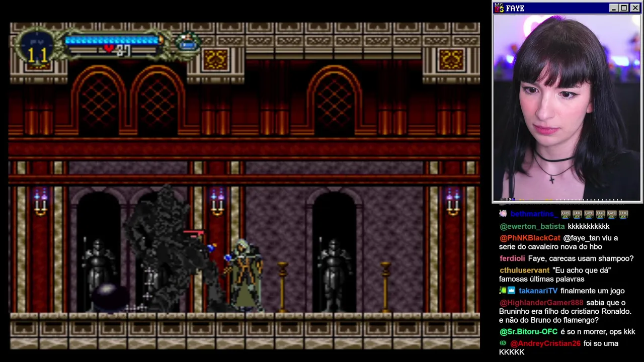Click the candelabra on the far right pillar
Screen dimensions: 644x362
[453, 202]
